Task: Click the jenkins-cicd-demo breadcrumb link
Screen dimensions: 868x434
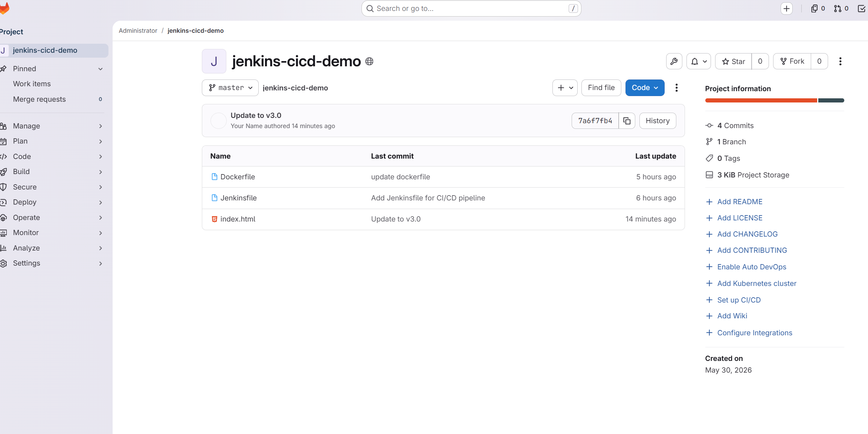Action: pos(195,31)
